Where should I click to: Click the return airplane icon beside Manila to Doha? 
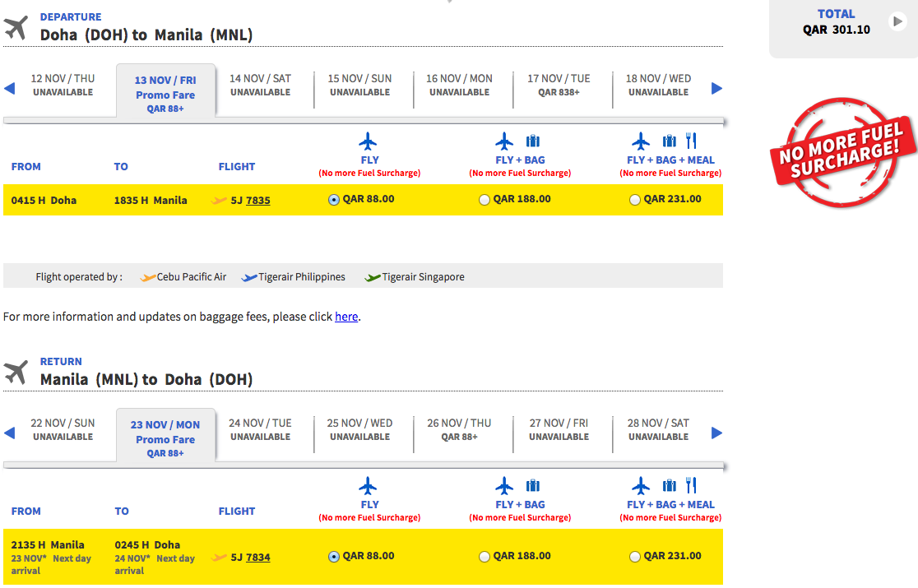point(16,372)
